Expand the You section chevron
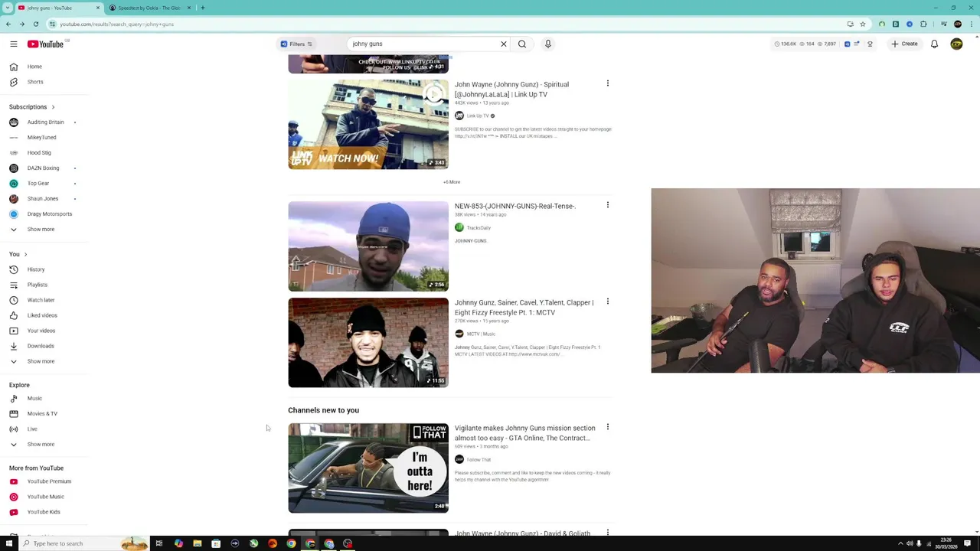The image size is (980, 551). click(x=25, y=254)
